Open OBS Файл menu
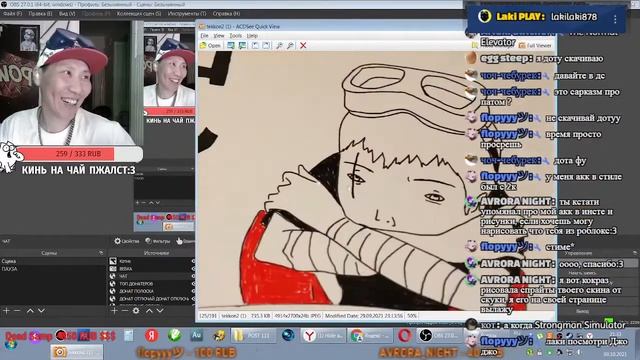 click(x=12, y=13)
